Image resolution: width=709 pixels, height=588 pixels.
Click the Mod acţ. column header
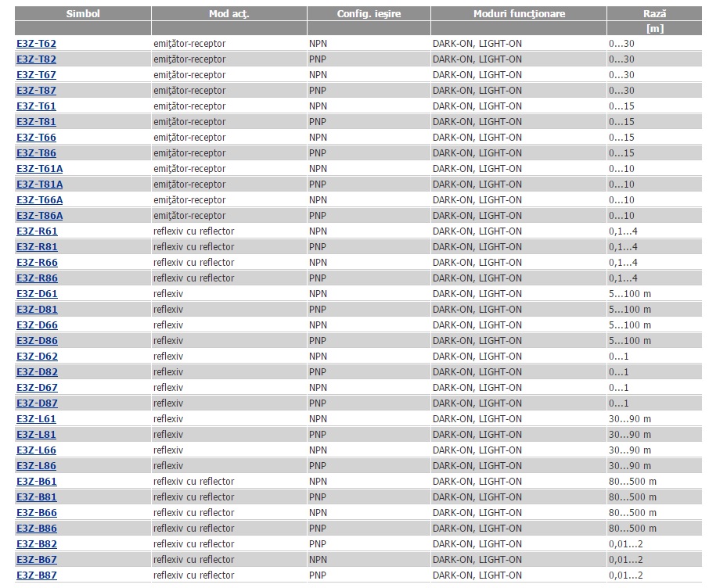coord(229,13)
